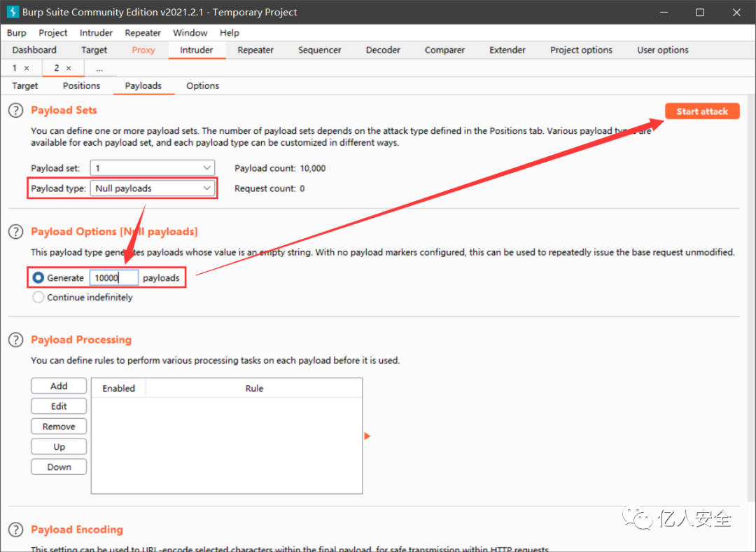Switch to the Extender tab
This screenshot has height=552, width=756.
coord(507,50)
